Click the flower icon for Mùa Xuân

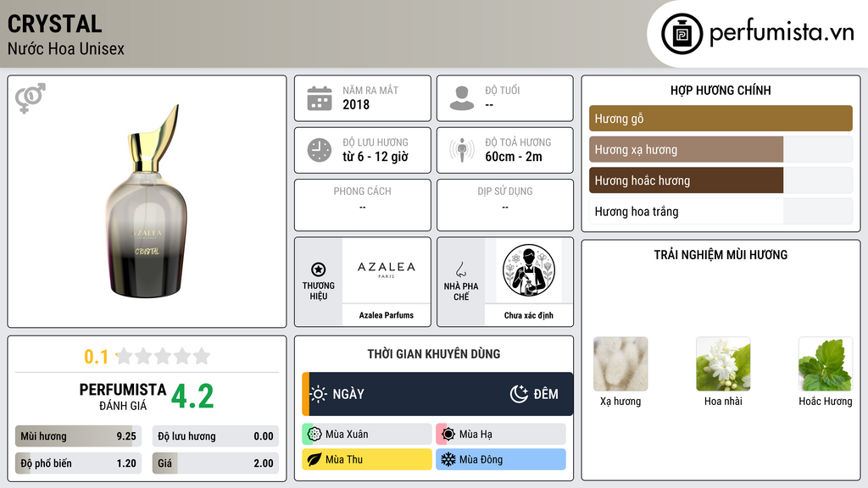314,435
